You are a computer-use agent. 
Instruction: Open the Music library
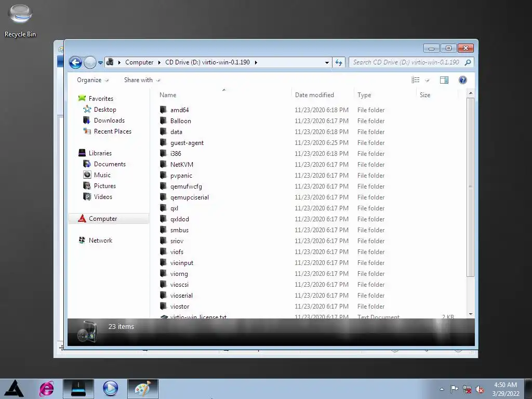tap(102, 175)
